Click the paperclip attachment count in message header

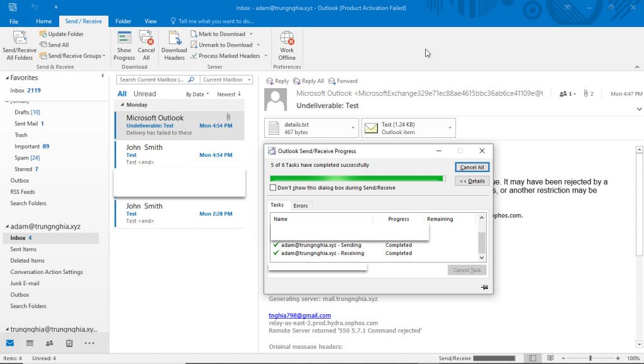coord(588,94)
